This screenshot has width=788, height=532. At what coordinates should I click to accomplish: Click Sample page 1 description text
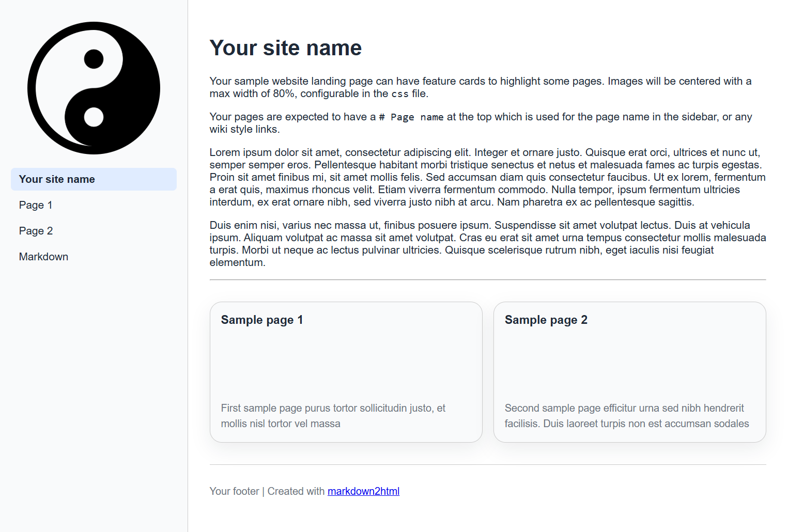(x=333, y=415)
